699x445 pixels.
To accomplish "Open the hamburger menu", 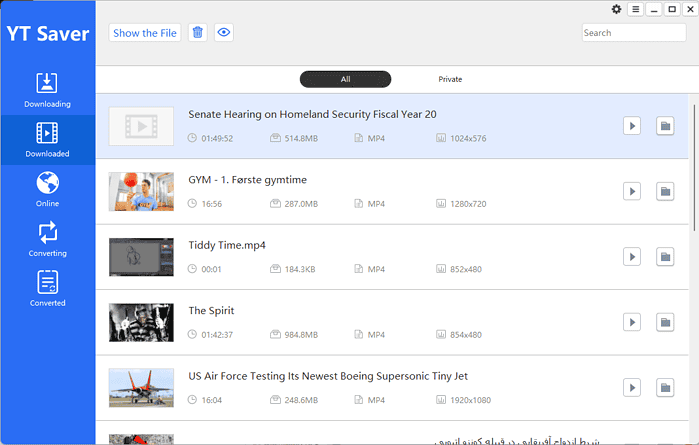I will [x=635, y=9].
